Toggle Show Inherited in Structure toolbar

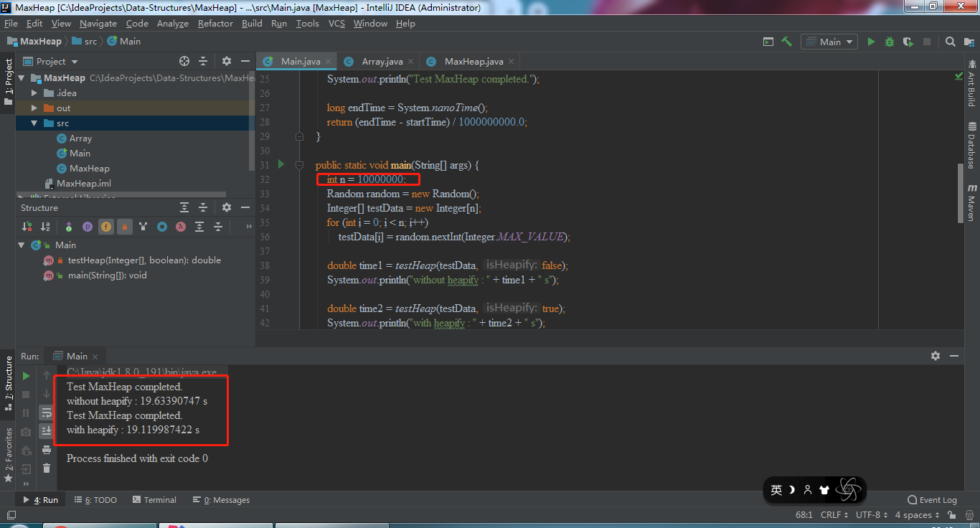coord(69,227)
